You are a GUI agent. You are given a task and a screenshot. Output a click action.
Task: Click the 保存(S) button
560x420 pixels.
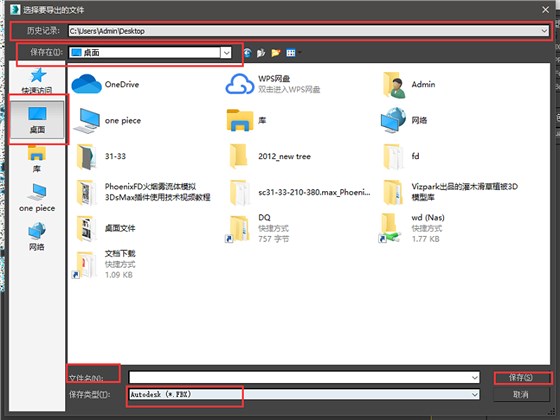(x=521, y=377)
